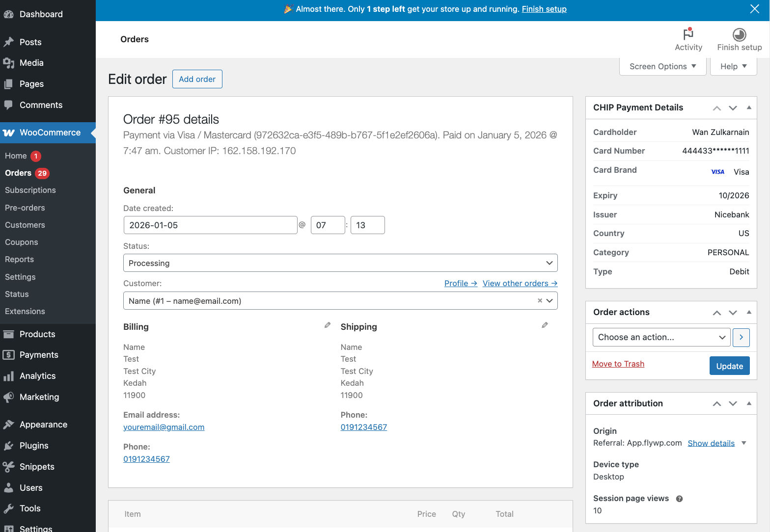
Task: Open the order Status dropdown
Action: pyautogui.click(x=340, y=263)
